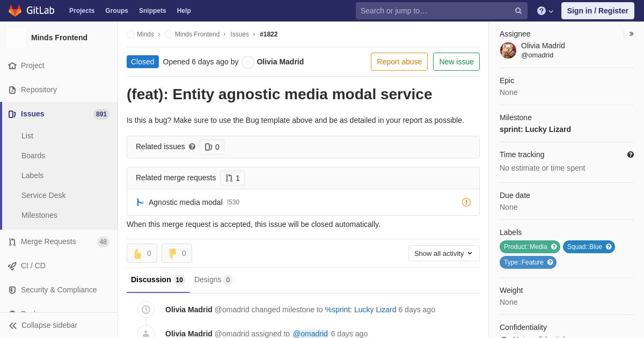Click the person icon on assignment activity

(146, 333)
